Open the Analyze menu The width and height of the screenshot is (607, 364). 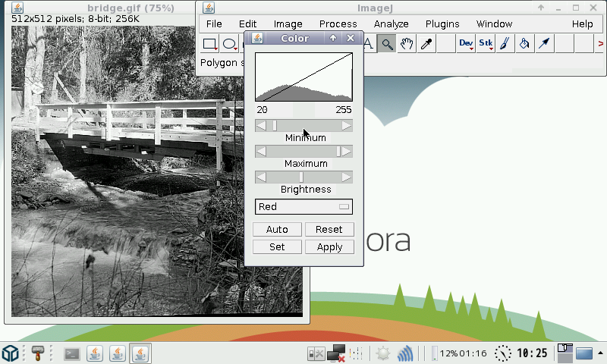pyautogui.click(x=391, y=24)
